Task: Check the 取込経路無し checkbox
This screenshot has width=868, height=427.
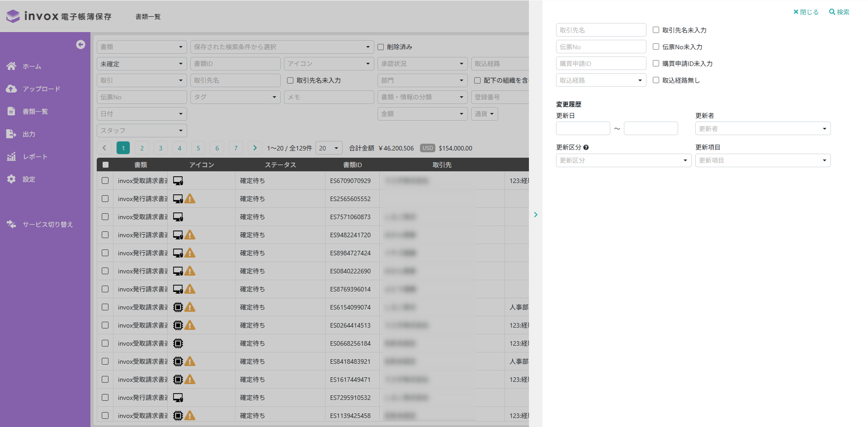Action: pos(656,80)
